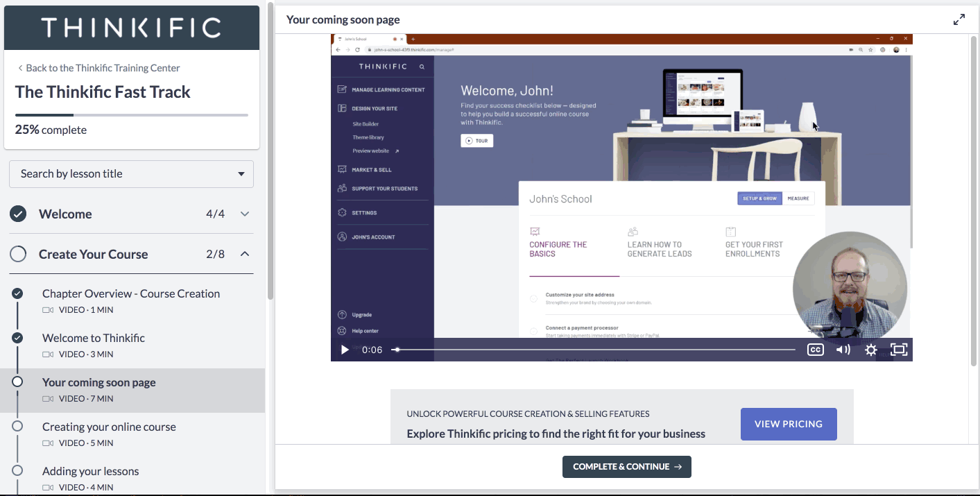Go back to the Thinkific Training Center
The width and height of the screenshot is (980, 496).
(98, 68)
